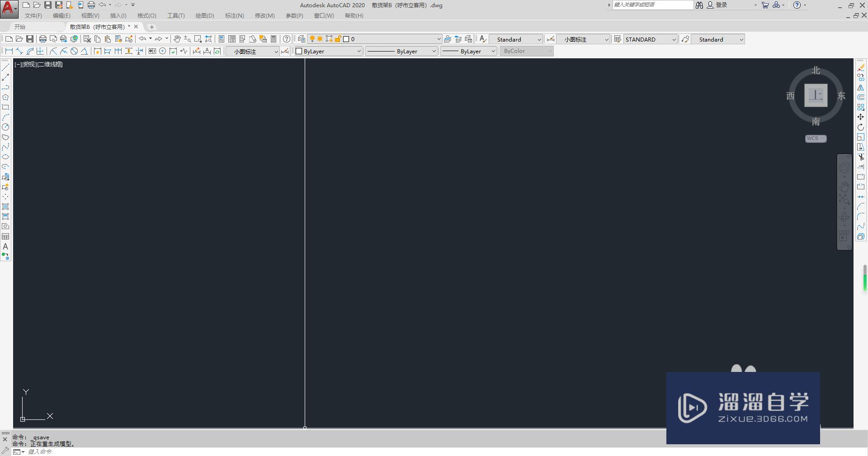Screen dimensions: 868x456
Task: Select the Erase tool in right toolbar
Action: (861, 67)
